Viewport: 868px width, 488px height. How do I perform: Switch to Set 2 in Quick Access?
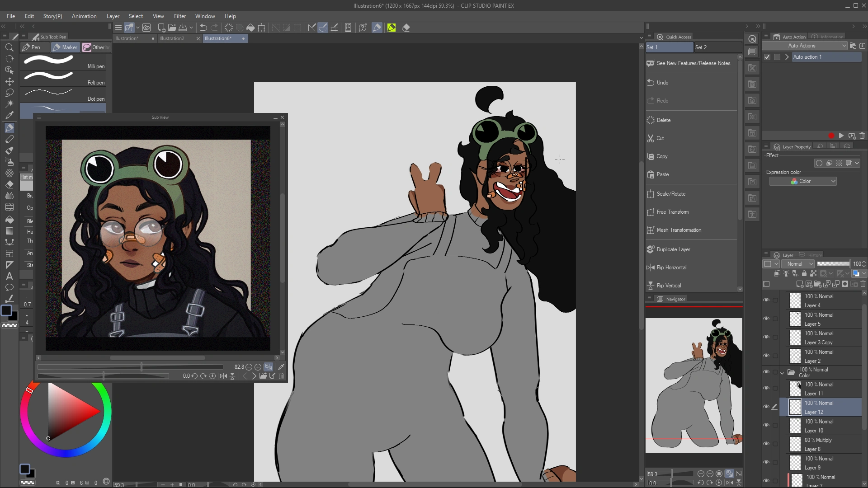point(701,47)
